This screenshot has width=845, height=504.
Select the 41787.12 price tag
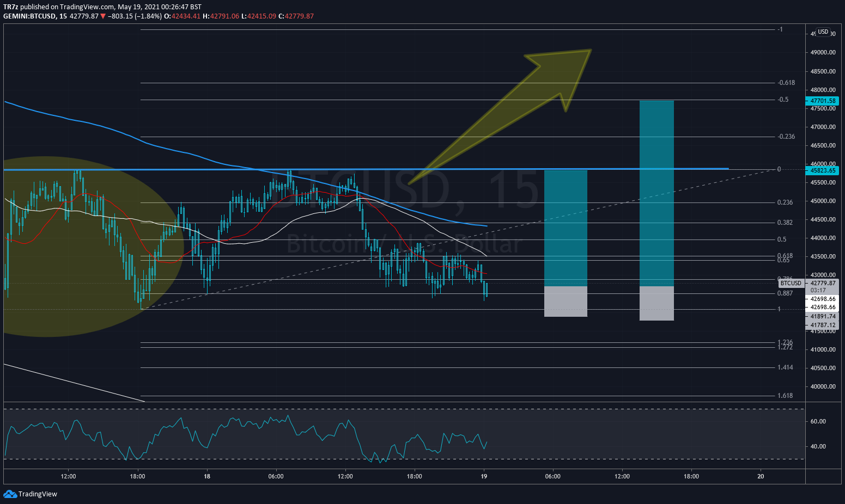[823, 325]
